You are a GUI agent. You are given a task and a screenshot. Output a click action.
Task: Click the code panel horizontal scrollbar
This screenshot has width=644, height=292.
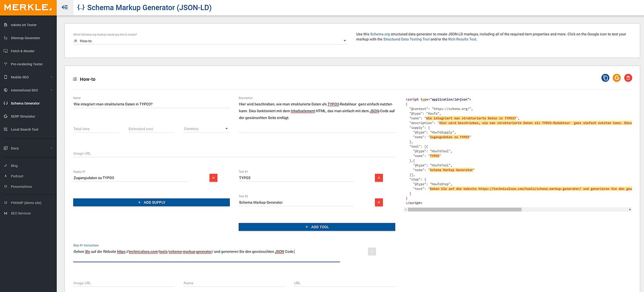coord(464,210)
